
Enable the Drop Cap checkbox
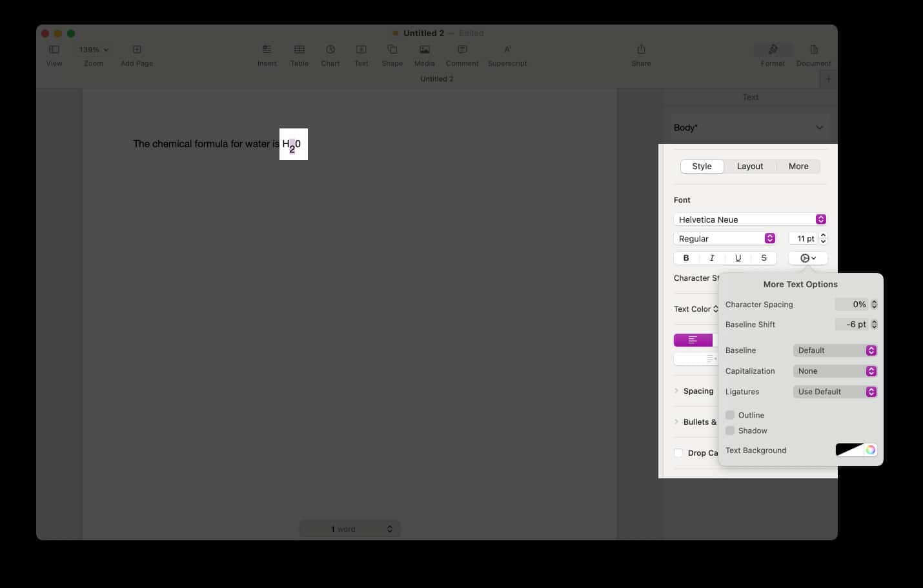point(678,453)
